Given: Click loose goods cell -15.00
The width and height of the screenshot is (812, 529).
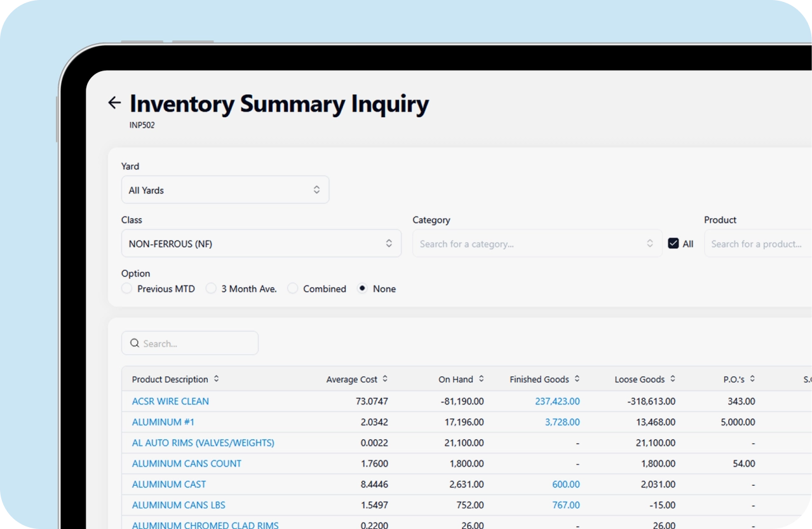Looking at the screenshot, I should click(663, 505).
